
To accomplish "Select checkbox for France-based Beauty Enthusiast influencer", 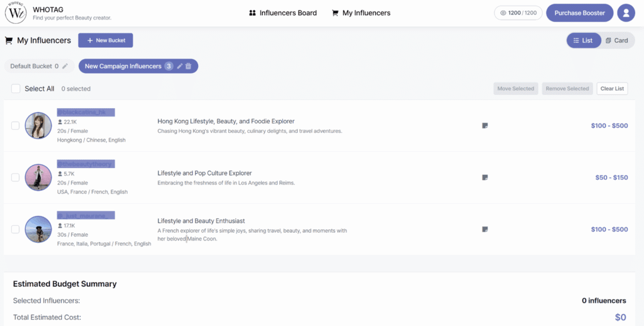I will tap(15, 230).
